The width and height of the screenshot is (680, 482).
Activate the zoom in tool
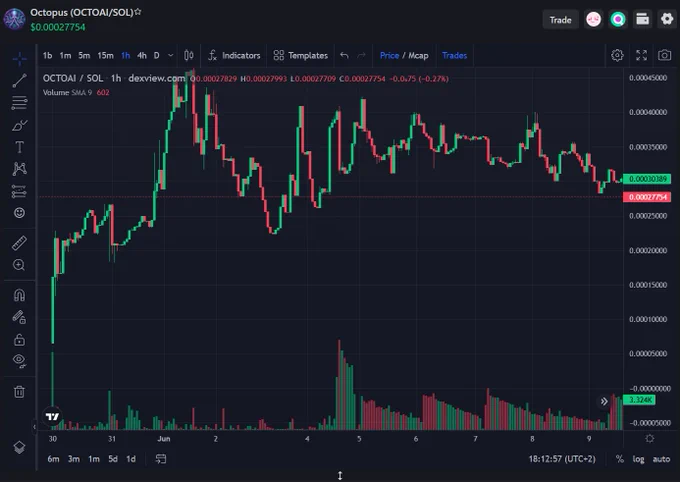19,265
